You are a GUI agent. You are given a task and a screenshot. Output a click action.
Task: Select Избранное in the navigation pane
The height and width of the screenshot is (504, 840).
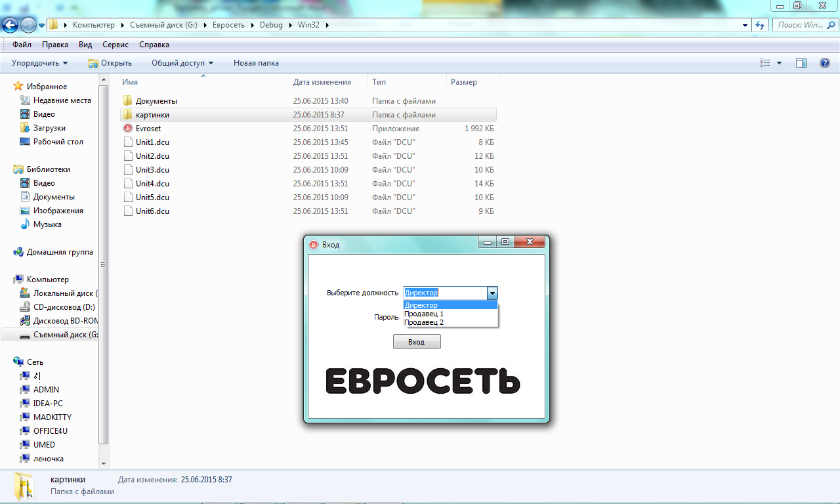pyautogui.click(x=47, y=87)
